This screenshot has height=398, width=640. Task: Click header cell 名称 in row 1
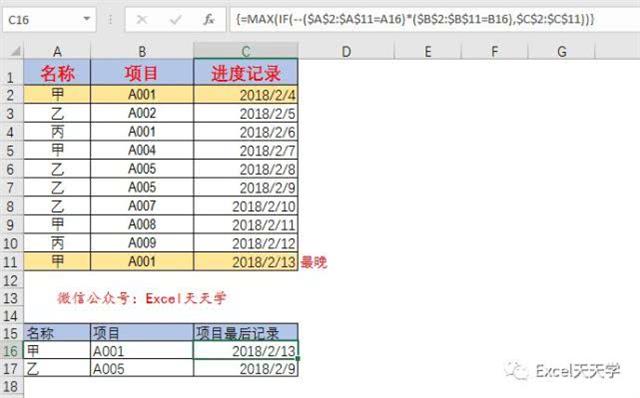pyautogui.click(x=57, y=73)
